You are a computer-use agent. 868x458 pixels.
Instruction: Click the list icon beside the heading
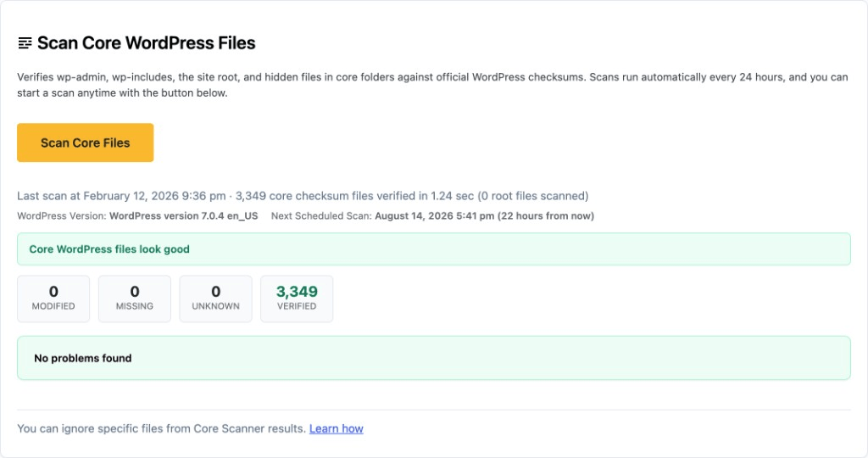25,43
